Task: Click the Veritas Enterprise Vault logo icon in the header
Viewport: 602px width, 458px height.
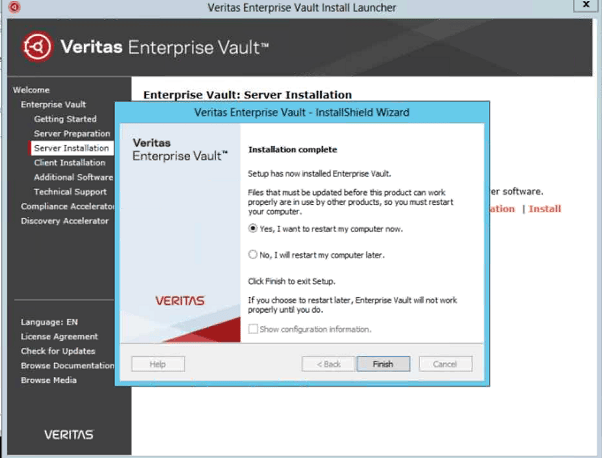Action: (x=37, y=47)
